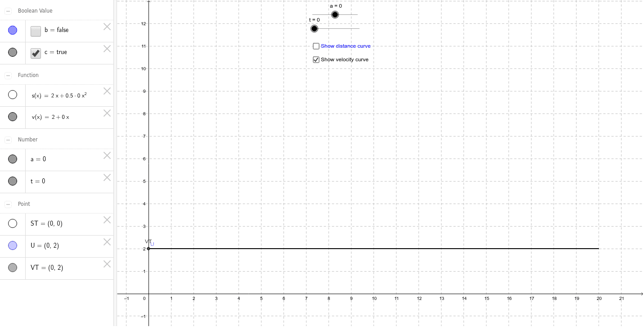Screen dimensions: 644x327
Task: Show function s(x) via its visibility circle
Action: [13, 95]
